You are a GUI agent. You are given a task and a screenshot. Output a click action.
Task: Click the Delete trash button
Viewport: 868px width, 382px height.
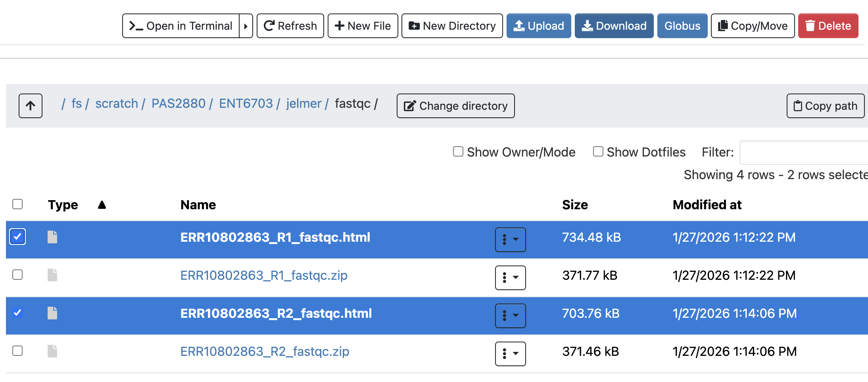pos(828,26)
